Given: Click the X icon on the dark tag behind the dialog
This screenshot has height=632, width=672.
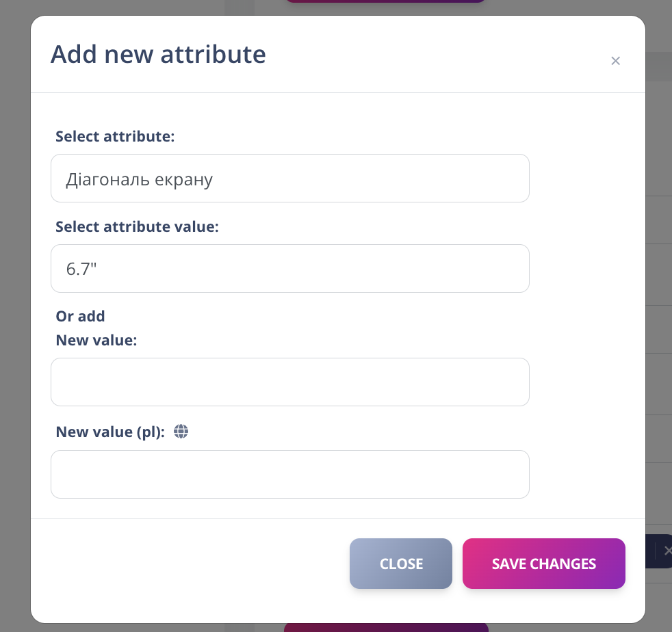Looking at the screenshot, I should 667,551.
